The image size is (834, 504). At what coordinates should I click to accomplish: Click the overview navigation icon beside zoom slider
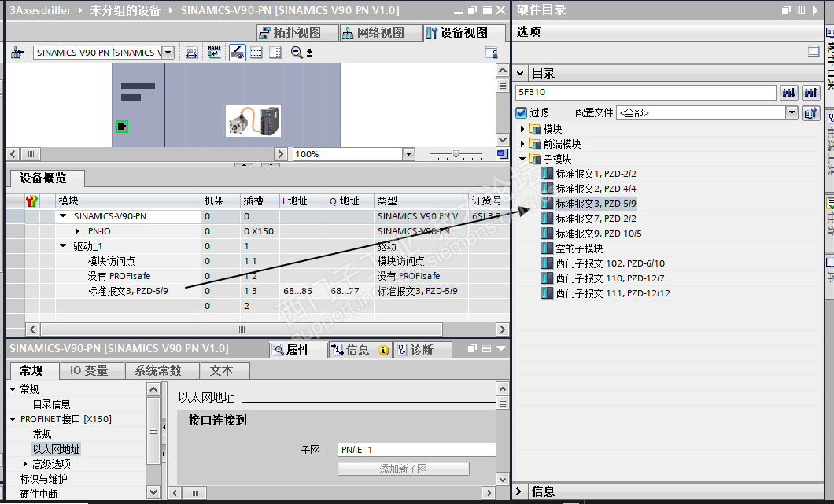(502, 154)
